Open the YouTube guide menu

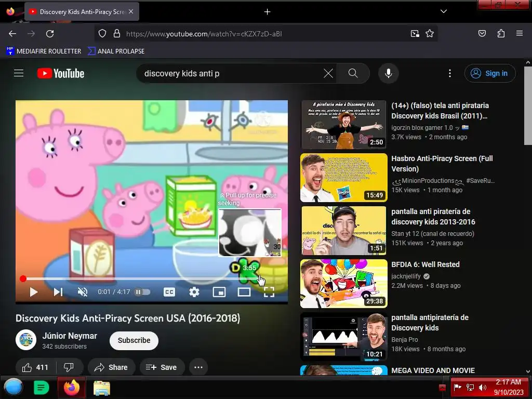[19, 73]
